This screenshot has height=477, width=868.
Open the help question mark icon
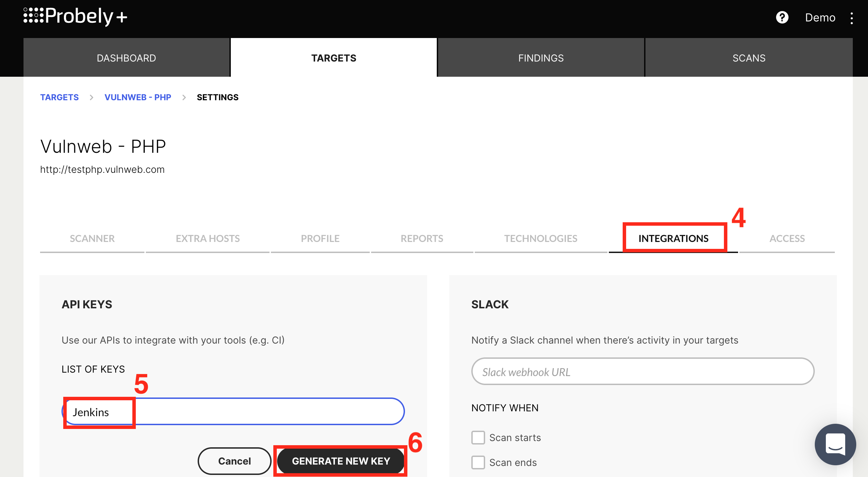point(782,17)
